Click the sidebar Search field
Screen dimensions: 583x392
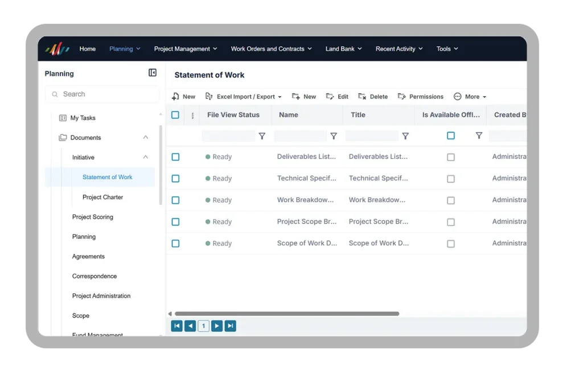coord(102,94)
